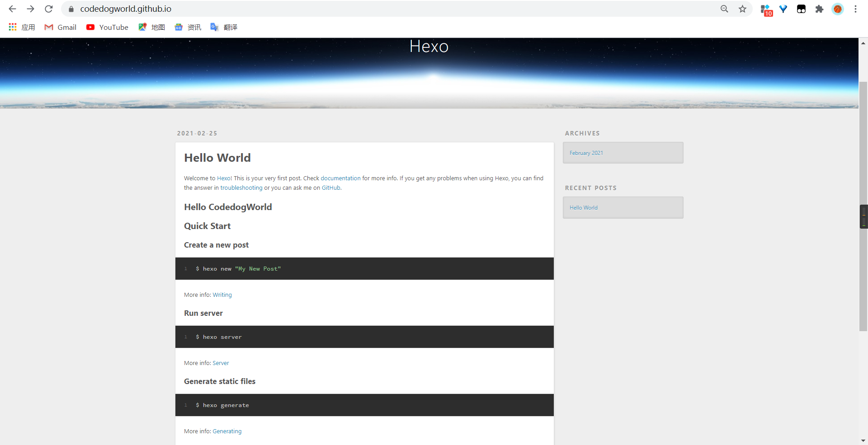The width and height of the screenshot is (868, 445).
Task: Click the extension icon with red 10 badge
Action: (x=766, y=9)
